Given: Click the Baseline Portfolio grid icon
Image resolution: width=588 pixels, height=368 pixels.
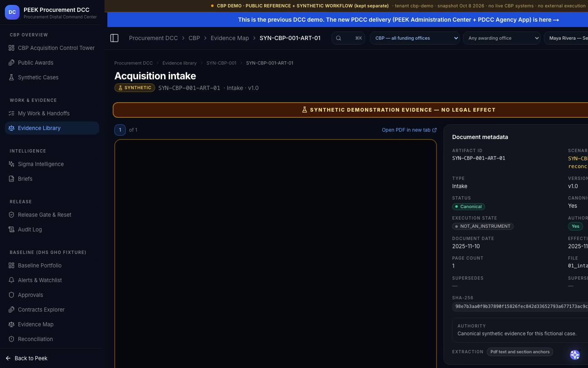Looking at the screenshot, I should (11, 265).
